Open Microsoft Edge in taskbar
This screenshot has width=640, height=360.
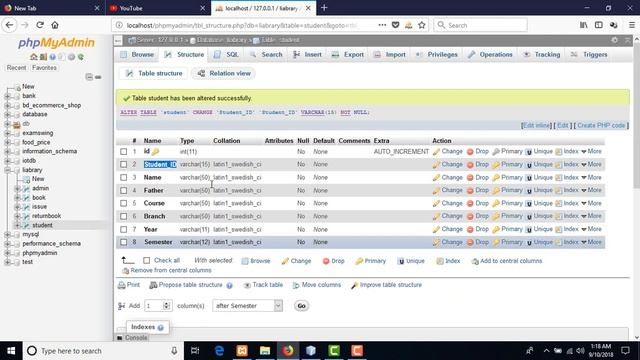(x=219, y=351)
